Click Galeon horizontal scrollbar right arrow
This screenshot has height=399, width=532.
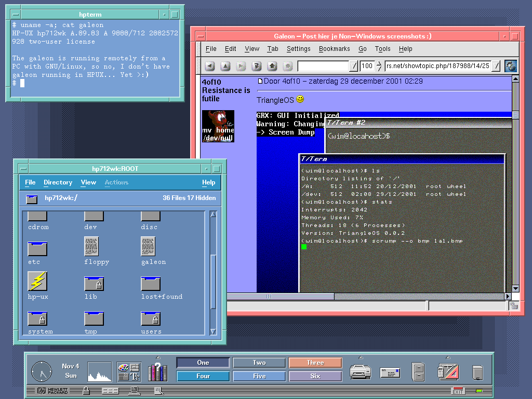click(508, 296)
